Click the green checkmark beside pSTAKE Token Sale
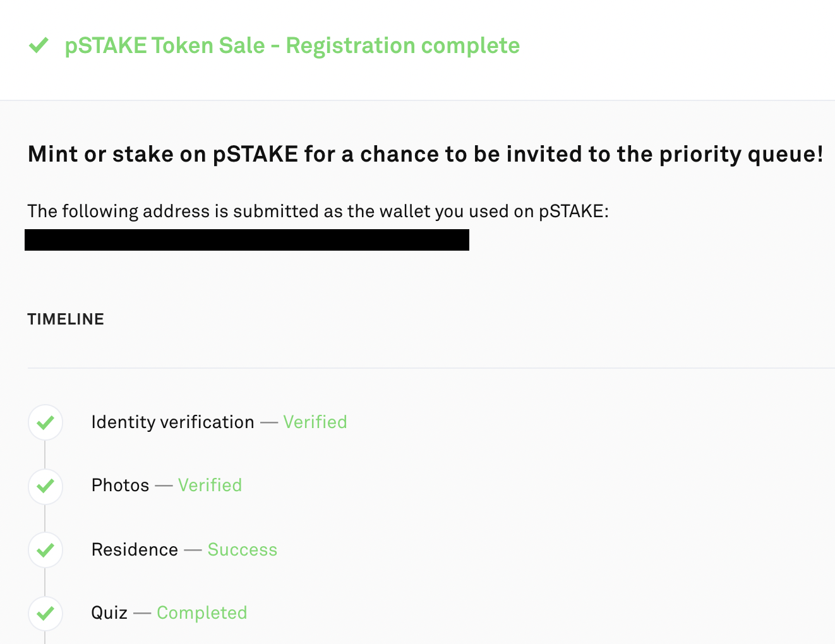835x644 pixels. point(39,45)
